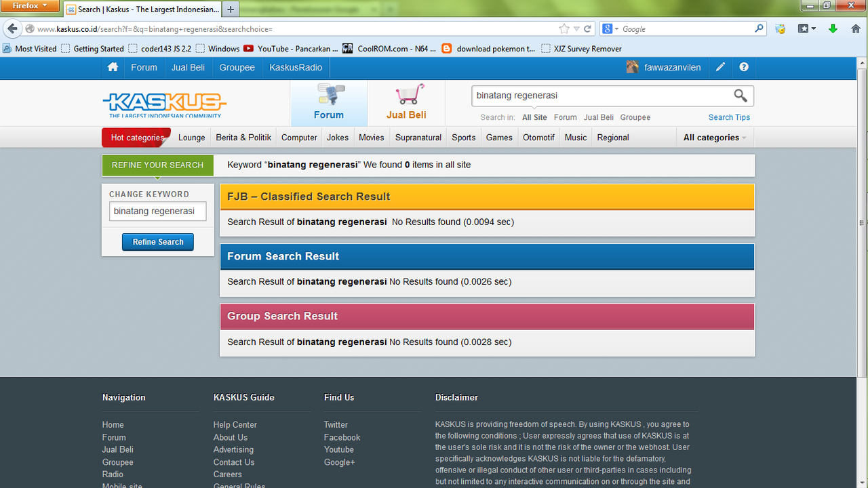Click the globe site identity icon
Image resolution: width=868 pixels, height=488 pixels.
click(30, 29)
